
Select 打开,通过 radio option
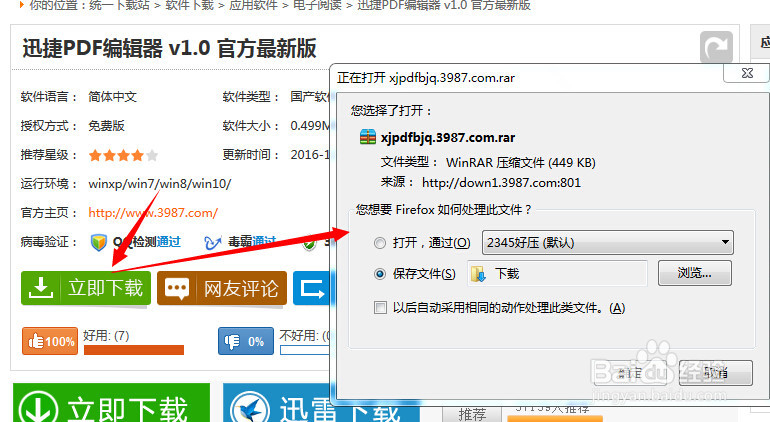pos(380,243)
